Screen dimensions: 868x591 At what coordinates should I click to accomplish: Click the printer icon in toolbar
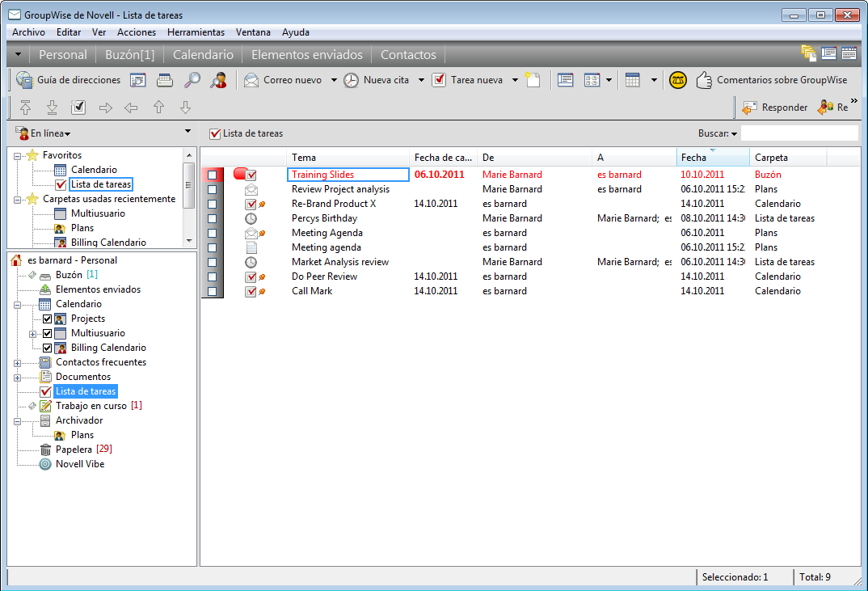coord(164,80)
